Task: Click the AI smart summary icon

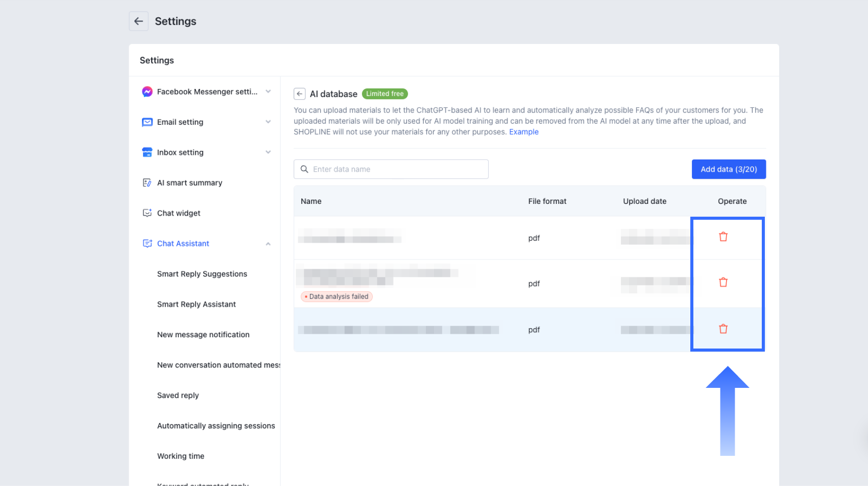Action: pos(147,183)
